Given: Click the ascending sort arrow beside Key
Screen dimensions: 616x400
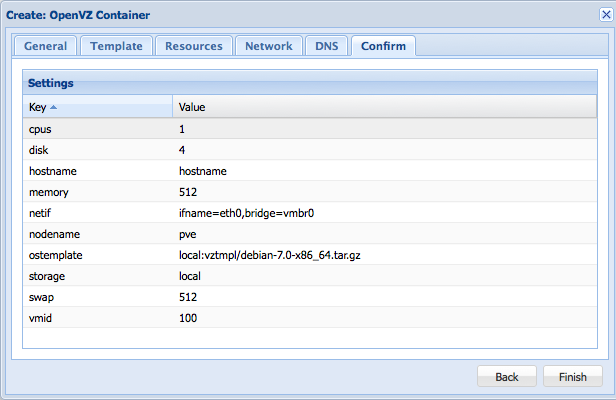Looking at the screenshot, I should click(53, 107).
